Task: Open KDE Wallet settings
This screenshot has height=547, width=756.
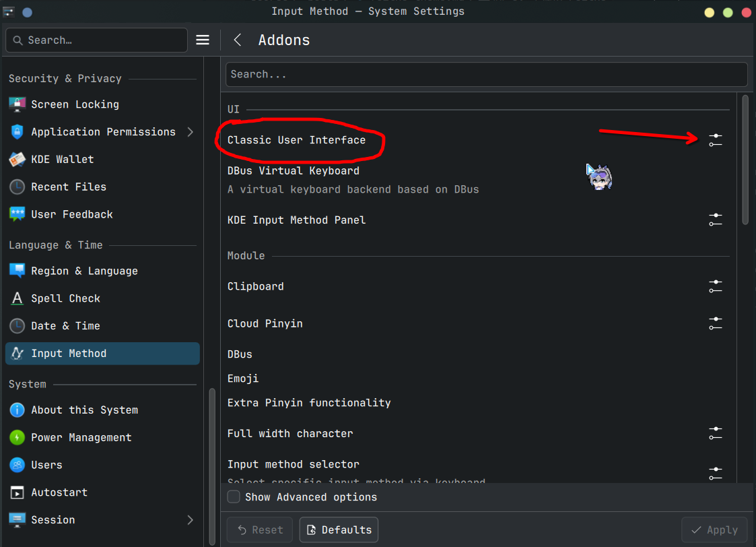Action: [x=62, y=160]
